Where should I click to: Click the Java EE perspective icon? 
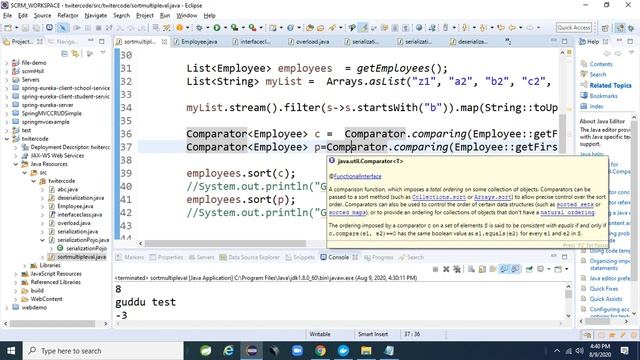tap(620, 28)
